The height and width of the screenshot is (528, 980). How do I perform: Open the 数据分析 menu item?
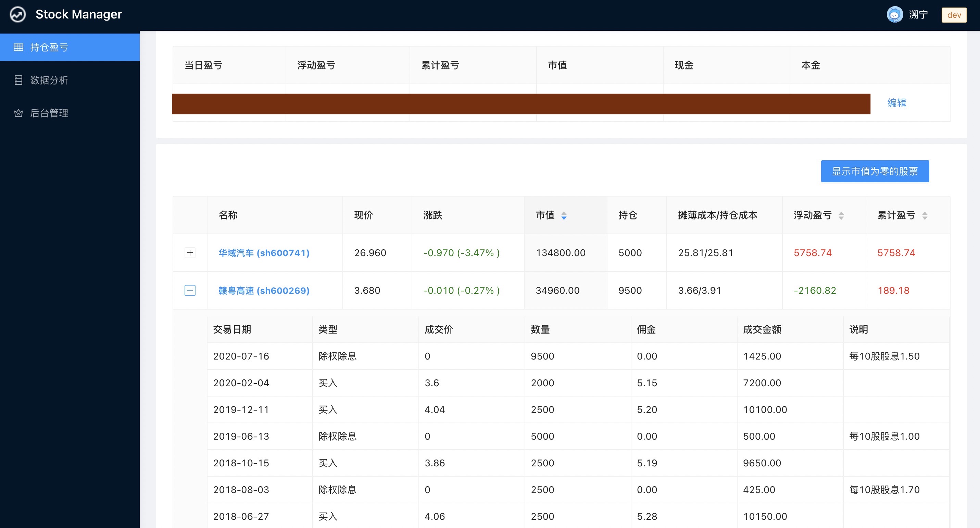coord(49,80)
